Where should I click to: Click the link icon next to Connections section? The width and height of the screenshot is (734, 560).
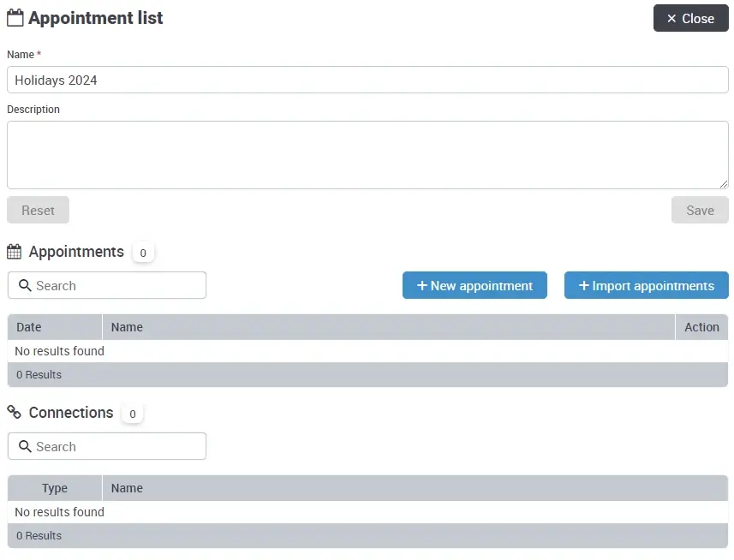(14, 412)
